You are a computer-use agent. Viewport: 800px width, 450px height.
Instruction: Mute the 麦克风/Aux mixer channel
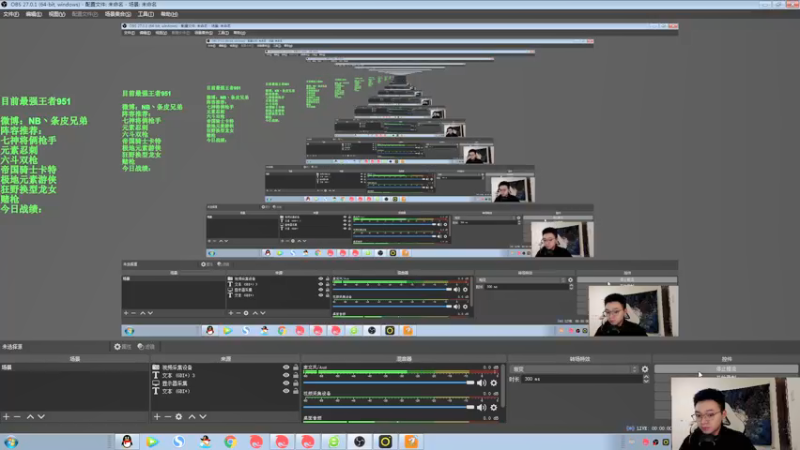[x=481, y=383]
